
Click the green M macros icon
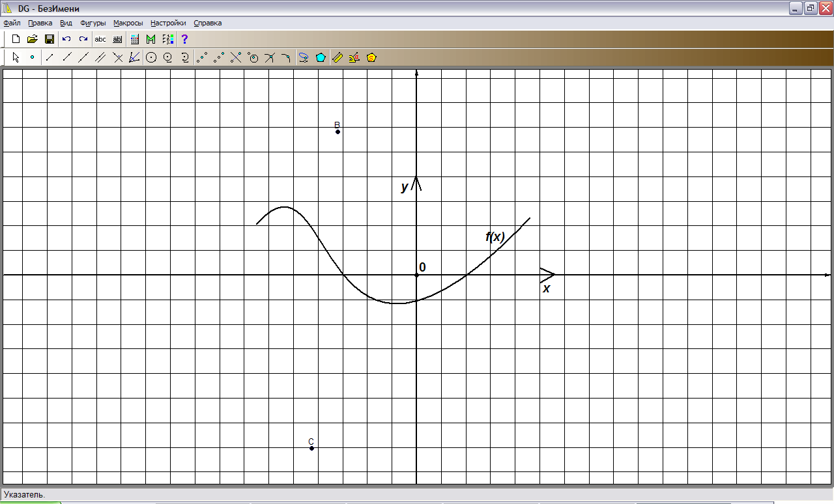click(151, 39)
